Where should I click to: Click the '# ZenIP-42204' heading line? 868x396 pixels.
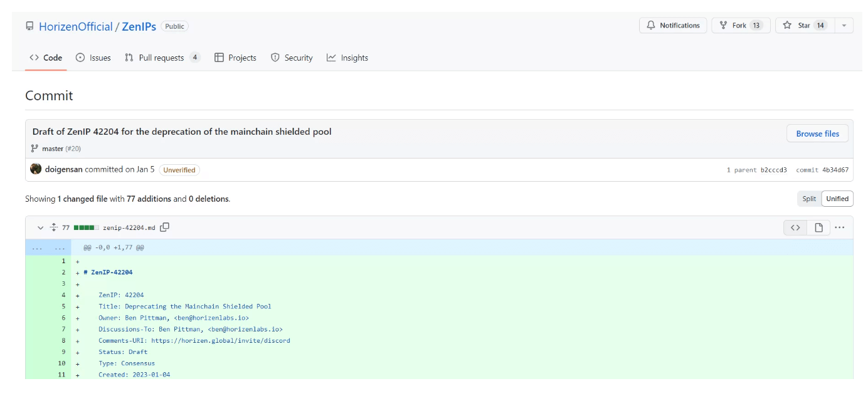click(x=108, y=273)
